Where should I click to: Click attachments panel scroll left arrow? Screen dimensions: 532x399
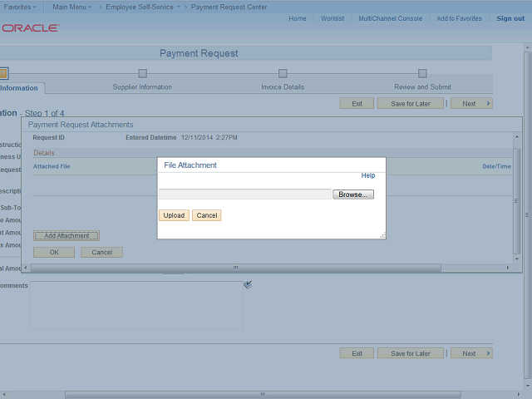[x=26, y=268]
